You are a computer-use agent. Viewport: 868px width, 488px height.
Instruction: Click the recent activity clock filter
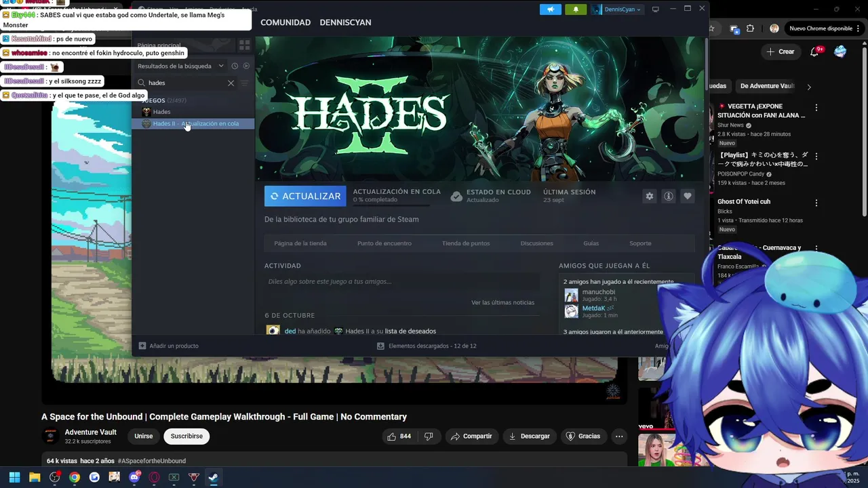[x=235, y=66]
